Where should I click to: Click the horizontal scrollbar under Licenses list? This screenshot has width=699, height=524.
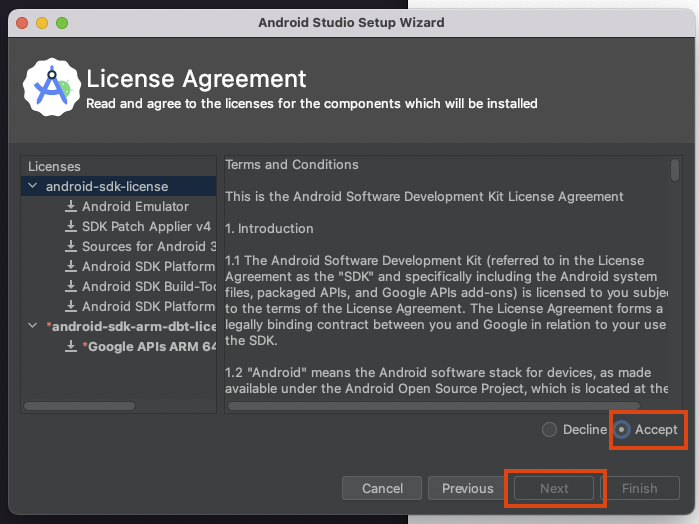pos(79,406)
